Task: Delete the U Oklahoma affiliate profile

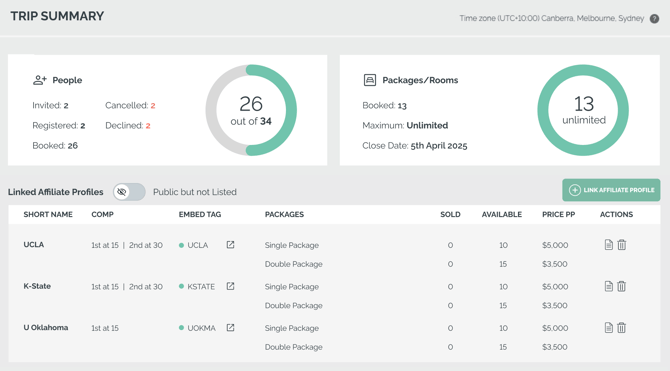Action: 622,328
